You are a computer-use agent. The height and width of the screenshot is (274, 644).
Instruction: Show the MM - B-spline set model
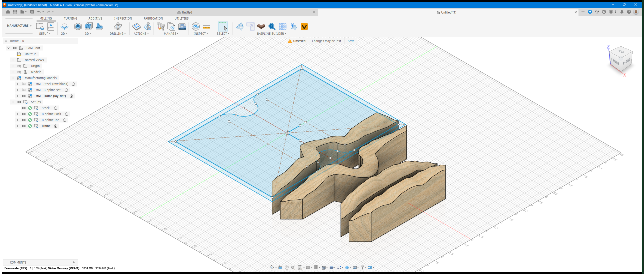tap(24, 90)
